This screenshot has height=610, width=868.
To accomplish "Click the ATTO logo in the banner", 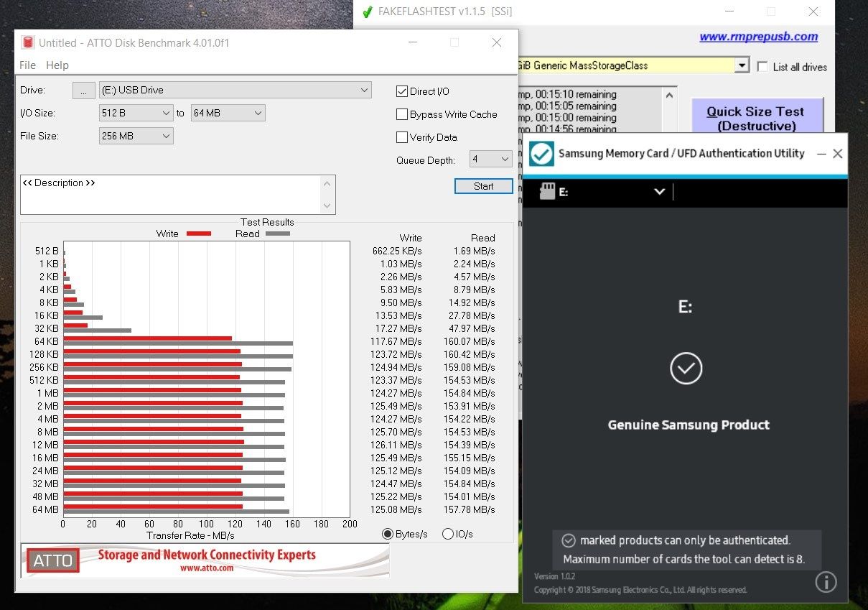I will tap(54, 561).
